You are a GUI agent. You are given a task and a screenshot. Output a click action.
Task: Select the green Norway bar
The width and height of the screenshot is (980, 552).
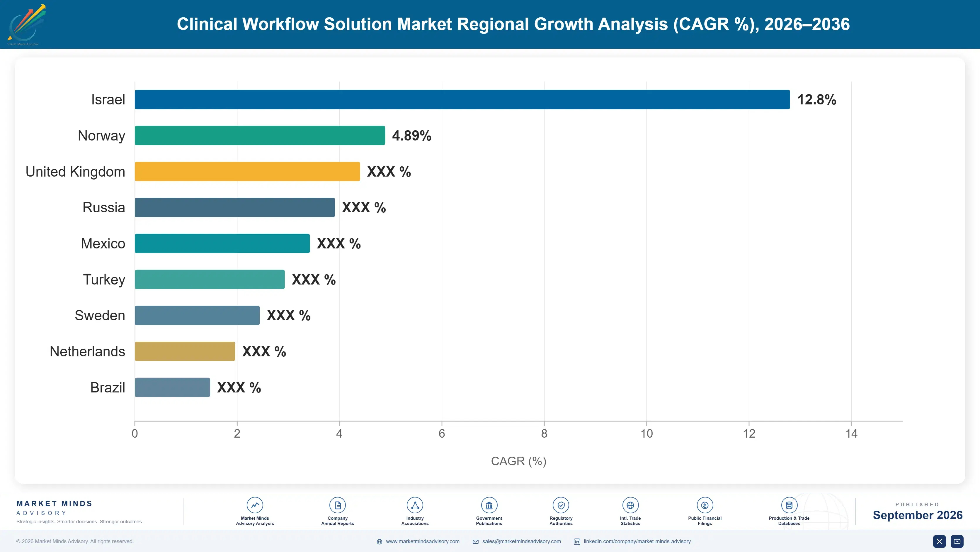[260, 136]
